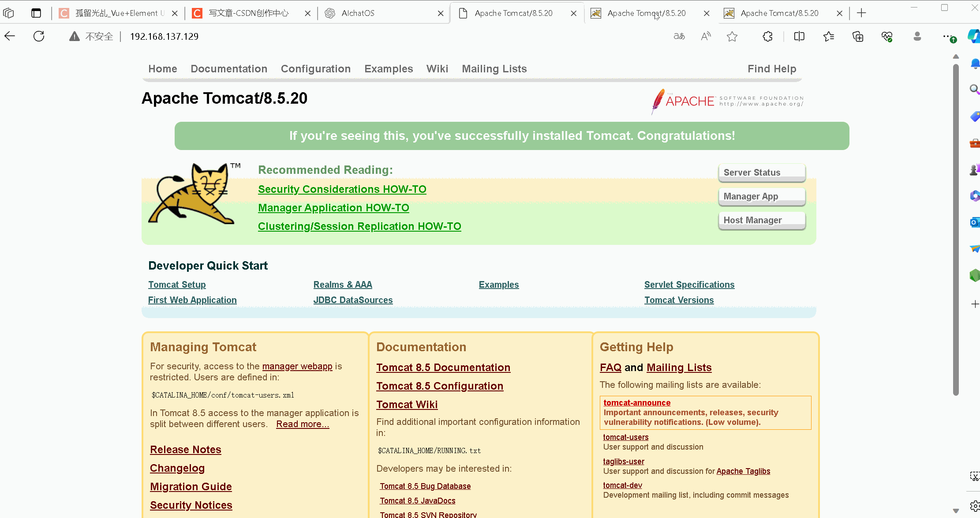Image resolution: width=980 pixels, height=518 pixels.
Task: Click tomcat-announce mailing list link
Action: tap(636, 402)
